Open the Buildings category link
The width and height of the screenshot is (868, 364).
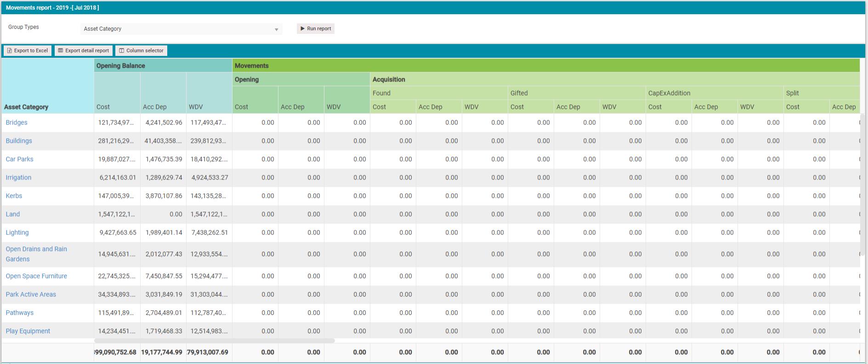(19, 141)
